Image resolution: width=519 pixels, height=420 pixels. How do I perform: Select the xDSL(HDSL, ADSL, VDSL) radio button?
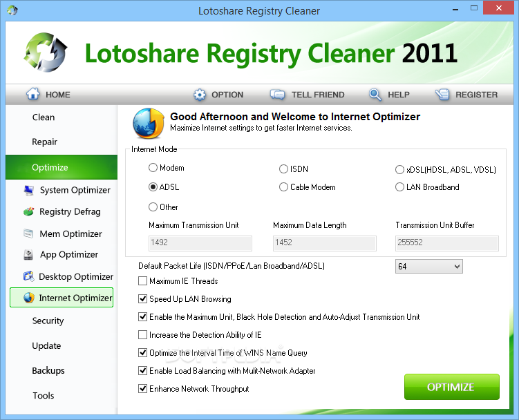[x=399, y=170]
